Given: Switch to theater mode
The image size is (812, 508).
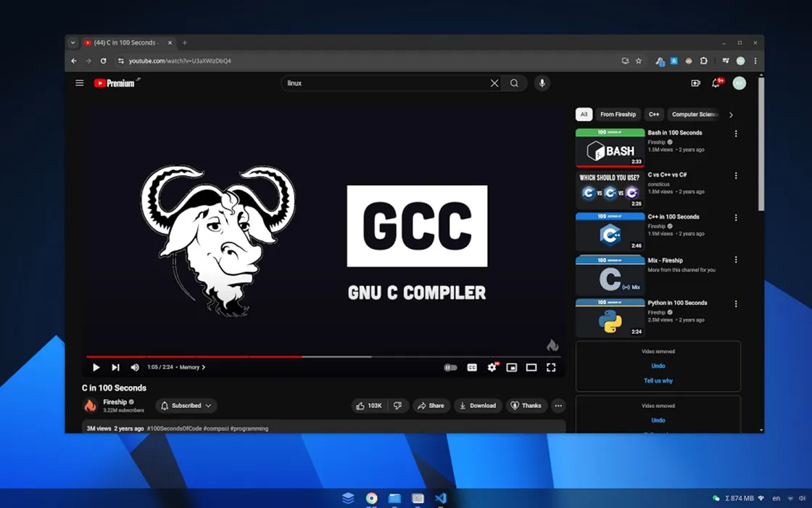Looking at the screenshot, I should point(531,367).
